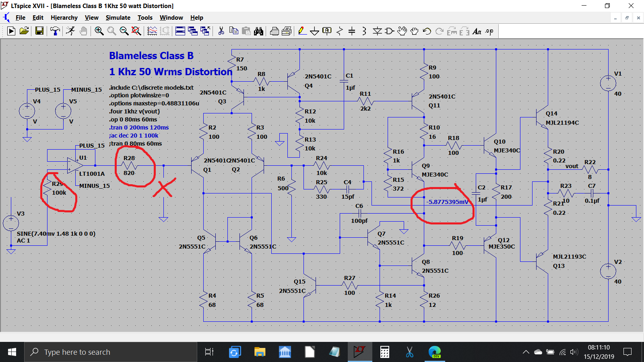Select the label net tool
Image resolution: width=644 pixels, height=362 pixels.
click(327, 31)
